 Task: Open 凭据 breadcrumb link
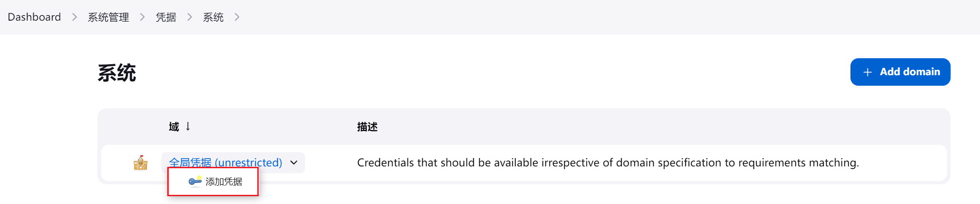click(x=166, y=17)
